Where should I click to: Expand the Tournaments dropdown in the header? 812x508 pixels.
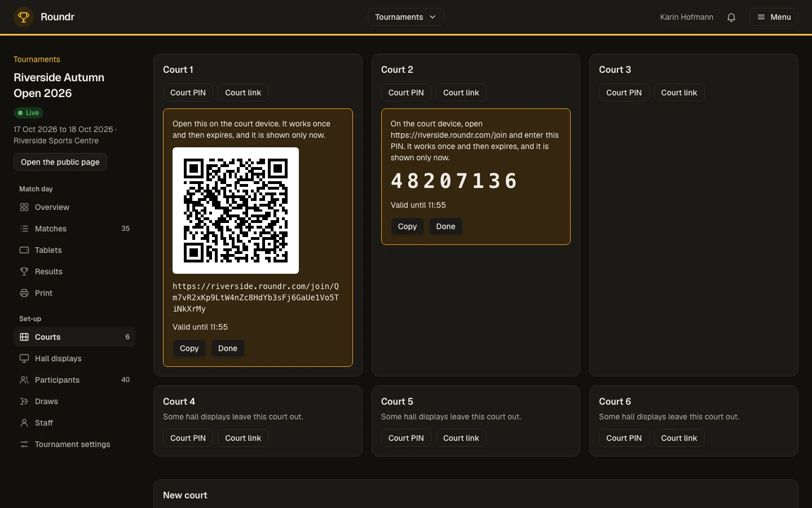coord(406,17)
